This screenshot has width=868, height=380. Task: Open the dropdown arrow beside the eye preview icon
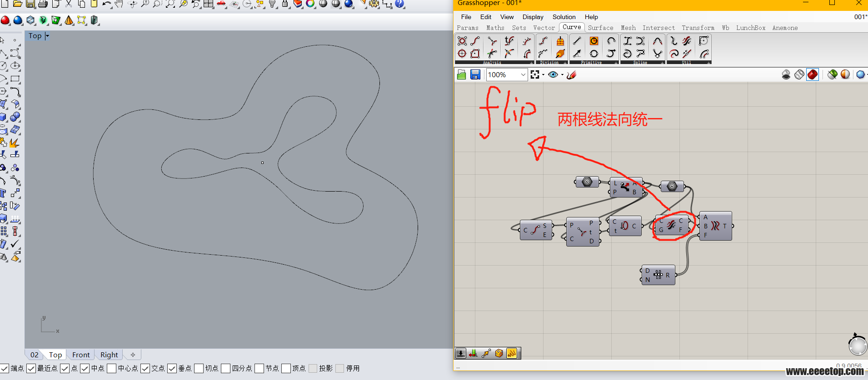tap(562, 75)
